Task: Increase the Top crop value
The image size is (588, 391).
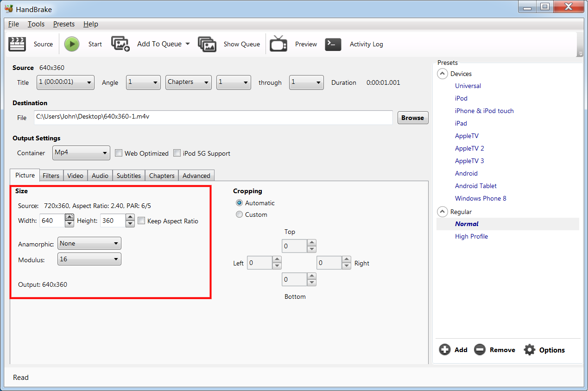Action: pos(312,243)
